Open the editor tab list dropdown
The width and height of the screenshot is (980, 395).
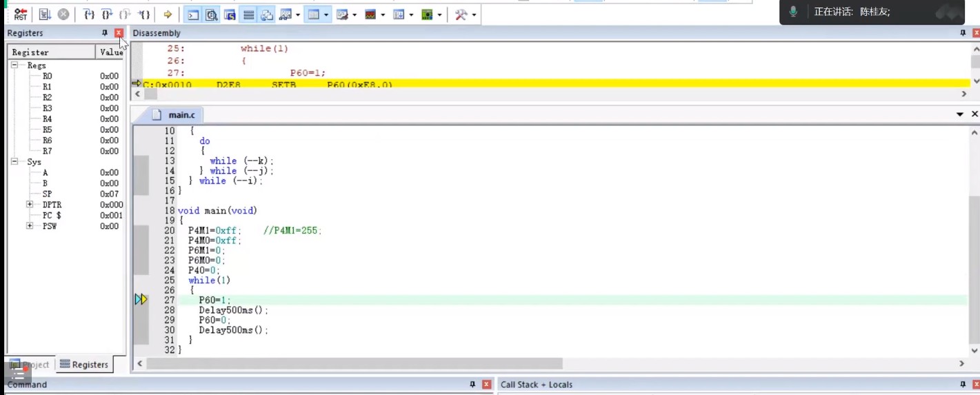[960, 114]
